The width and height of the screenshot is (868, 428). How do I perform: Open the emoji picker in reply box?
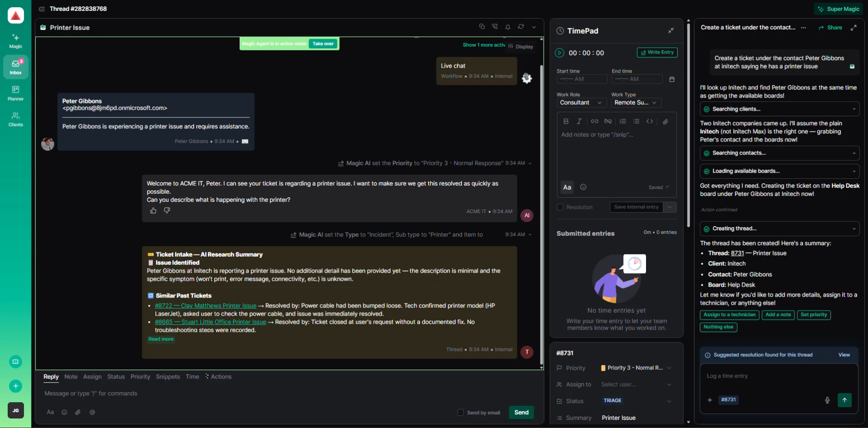pyautogui.click(x=64, y=412)
